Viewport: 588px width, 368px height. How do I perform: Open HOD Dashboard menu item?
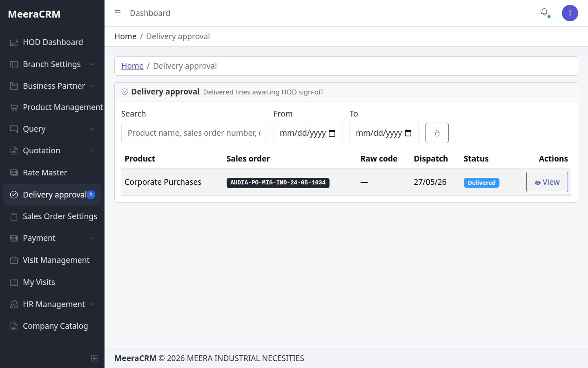[x=52, y=43]
